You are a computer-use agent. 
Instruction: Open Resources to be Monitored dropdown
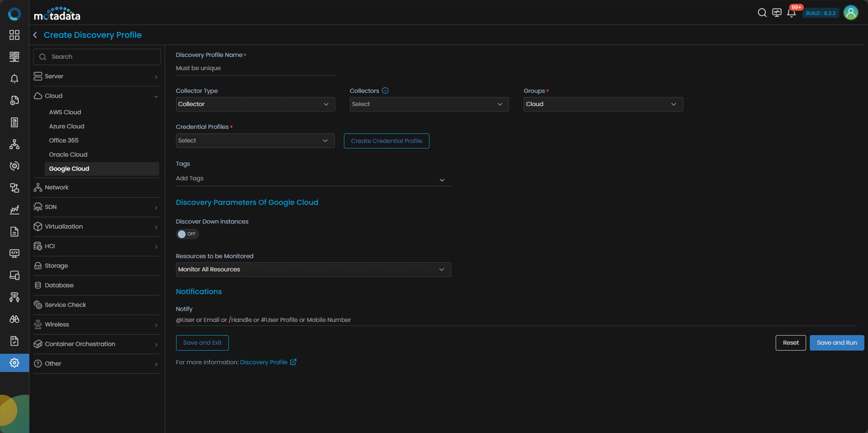click(x=313, y=270)
